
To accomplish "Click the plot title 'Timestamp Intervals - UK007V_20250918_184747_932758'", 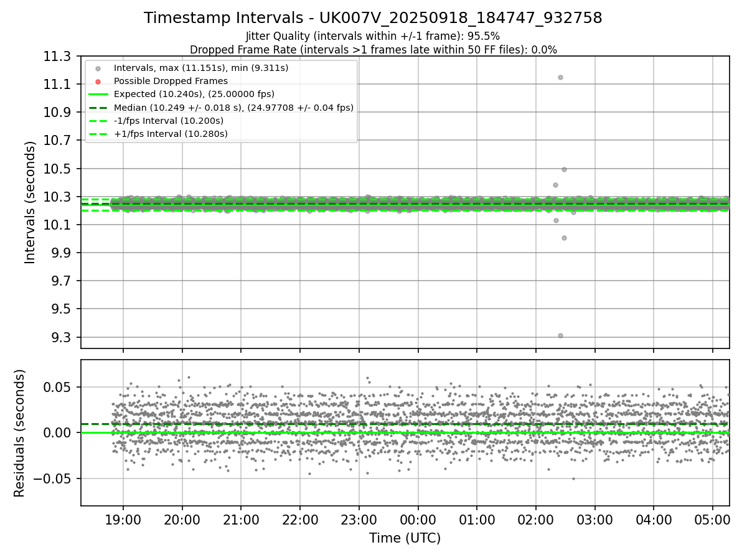I will [373, 18].
